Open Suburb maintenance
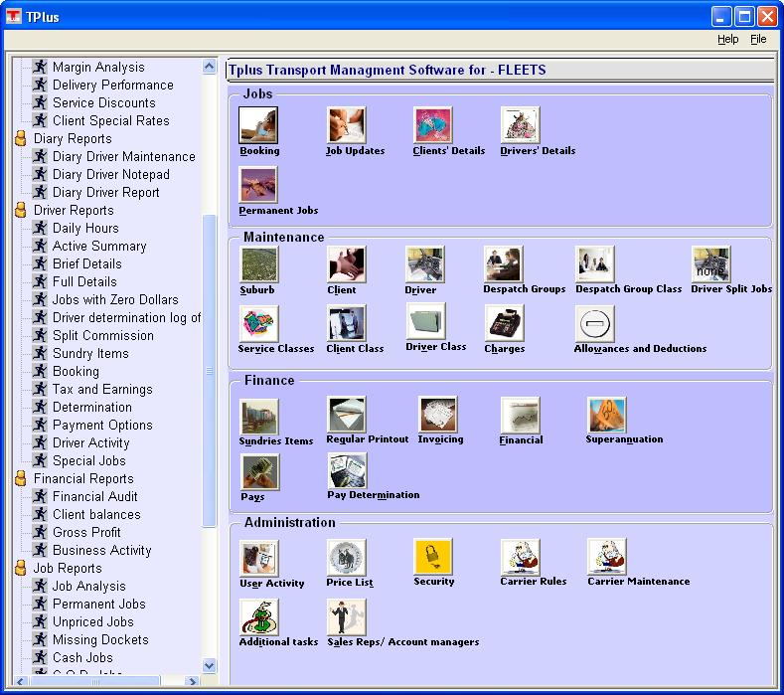Image resolution: width=784 pixels, height=695 pixels. point(259,264)
